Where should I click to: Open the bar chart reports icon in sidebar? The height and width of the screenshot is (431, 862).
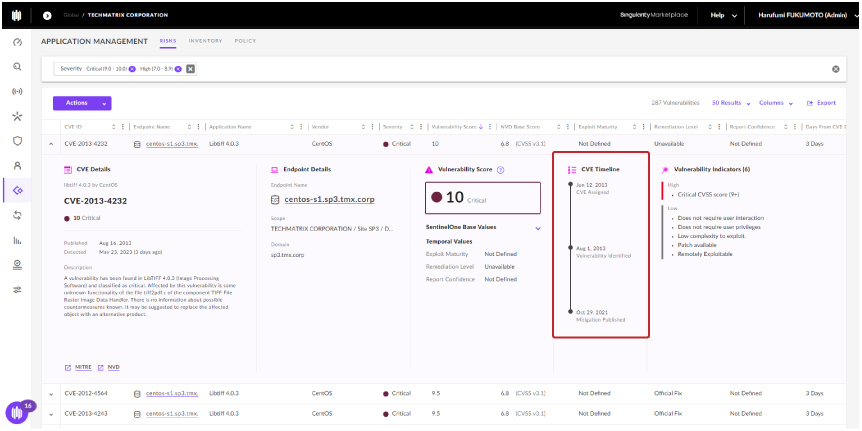[x=17, y=240]
